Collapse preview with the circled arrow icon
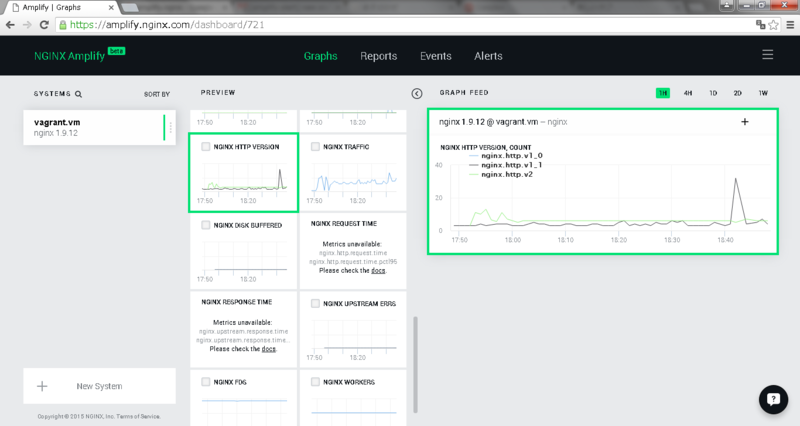 tap(417, 93)
